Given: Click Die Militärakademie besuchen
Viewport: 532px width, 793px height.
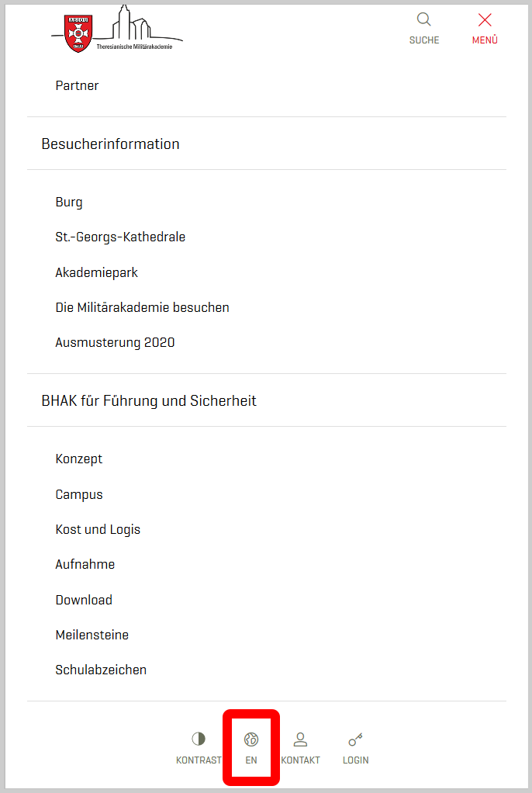Looking at the screenshot, I should pos(142,307).
